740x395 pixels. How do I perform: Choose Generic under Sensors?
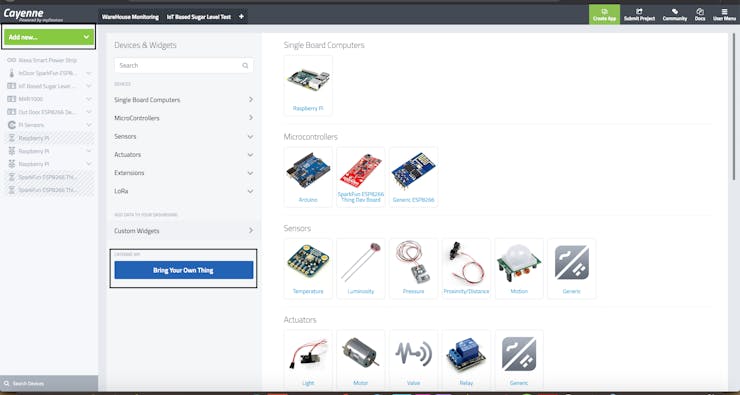[572, 269]
